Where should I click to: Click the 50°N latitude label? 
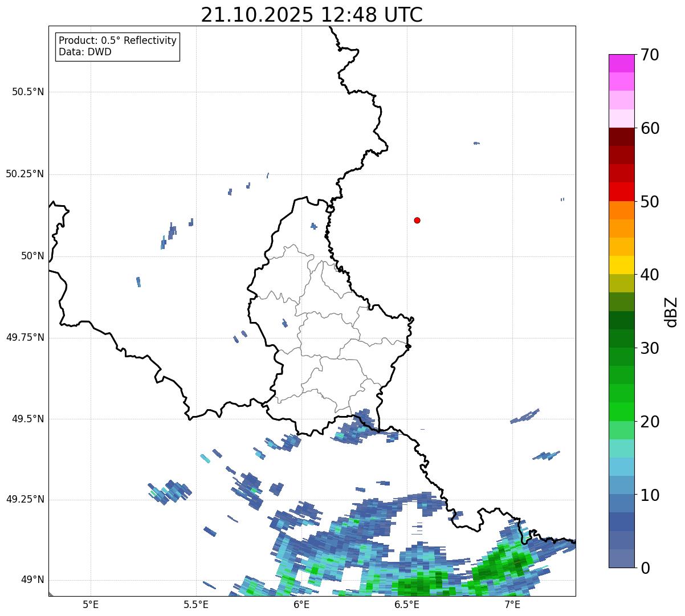(x=32, y=256)
